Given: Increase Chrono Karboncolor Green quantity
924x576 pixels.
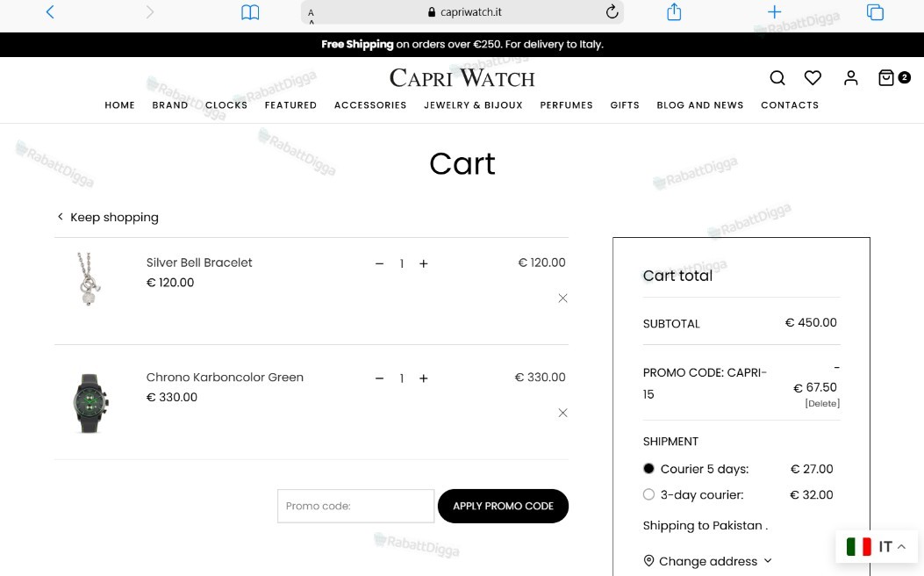Looking at the screenshot, I should click(423, 378).
